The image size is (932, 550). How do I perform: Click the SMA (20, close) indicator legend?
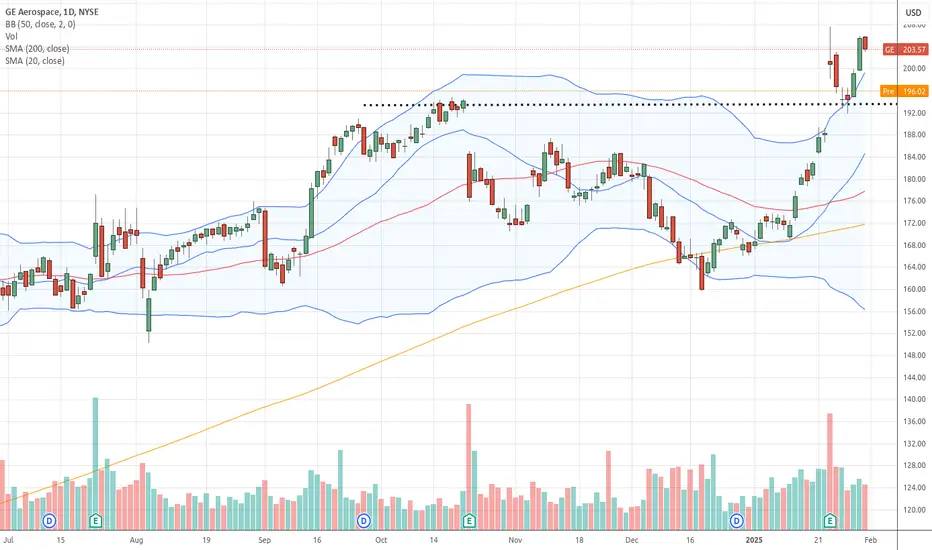(34, 61)
